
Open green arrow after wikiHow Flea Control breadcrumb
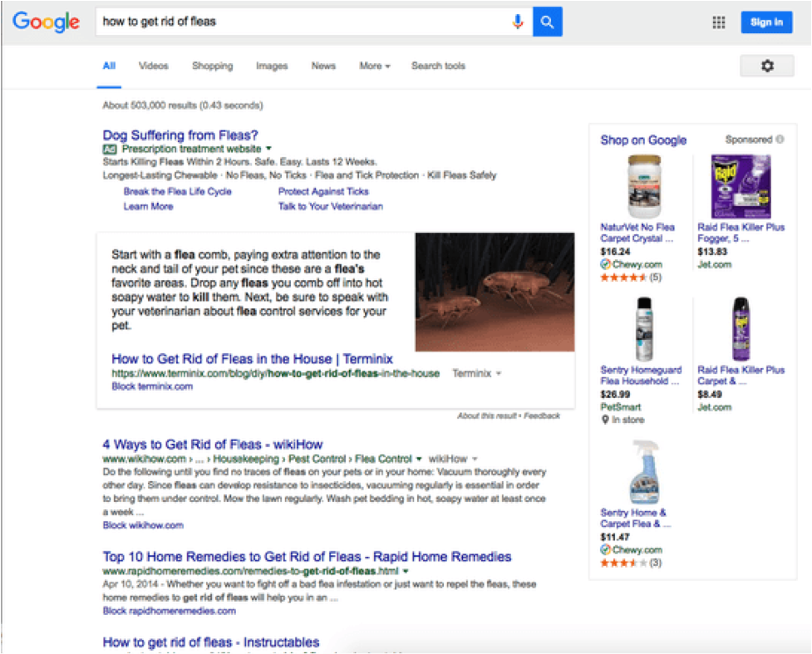click(418, 459)
